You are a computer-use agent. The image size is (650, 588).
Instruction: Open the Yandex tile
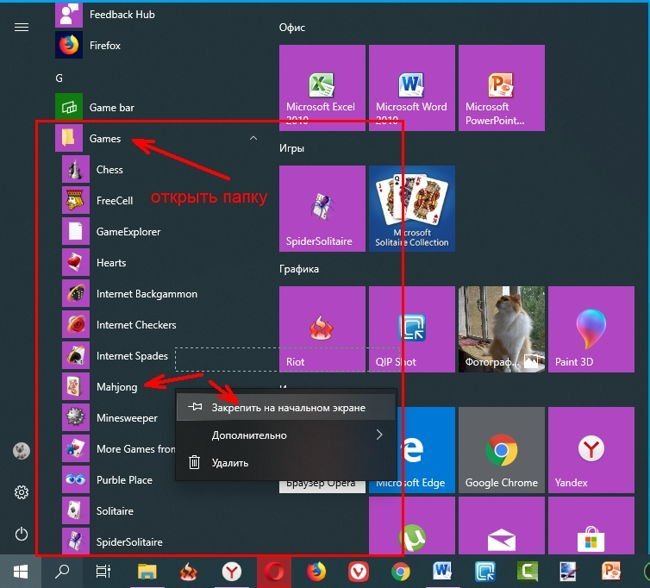pyautogui.click(x=591, y=450)
